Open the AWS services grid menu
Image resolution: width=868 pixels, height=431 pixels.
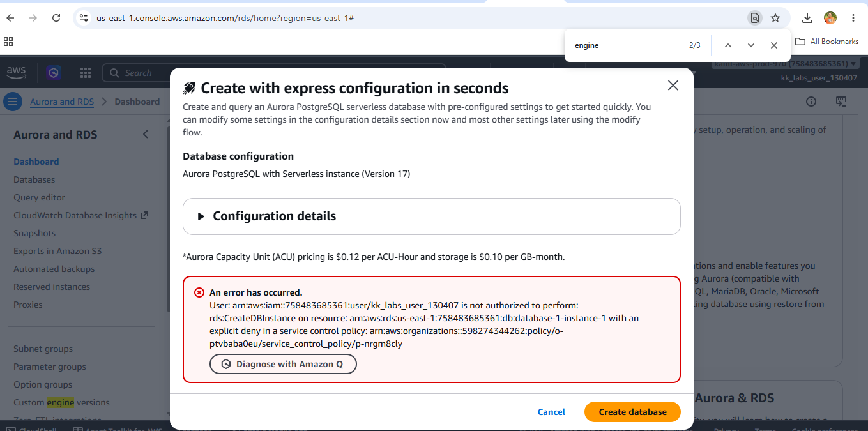pos(86,73)
